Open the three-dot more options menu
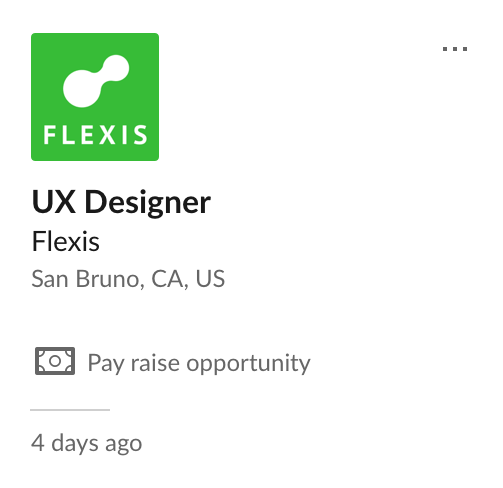 click(455, 49)
